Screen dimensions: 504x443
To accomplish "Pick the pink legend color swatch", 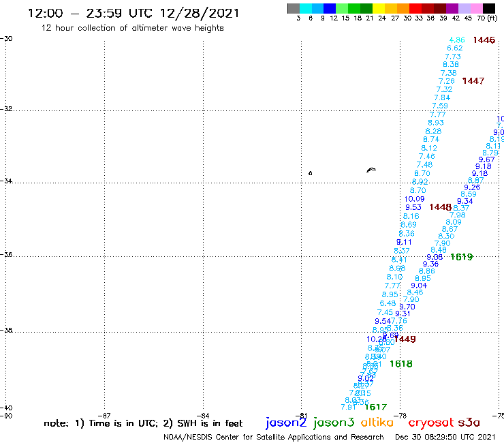I will point(477,8).
